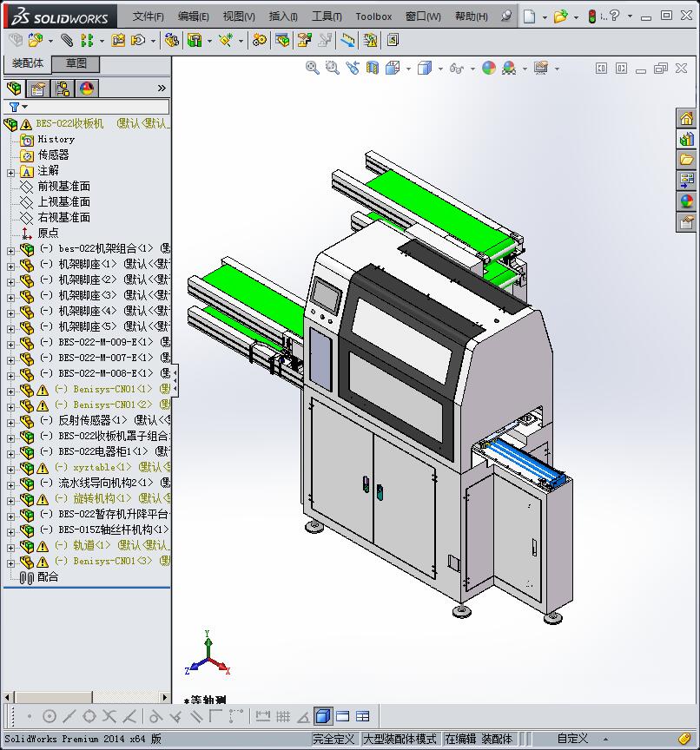Select the 配合 mates folder

48,577
